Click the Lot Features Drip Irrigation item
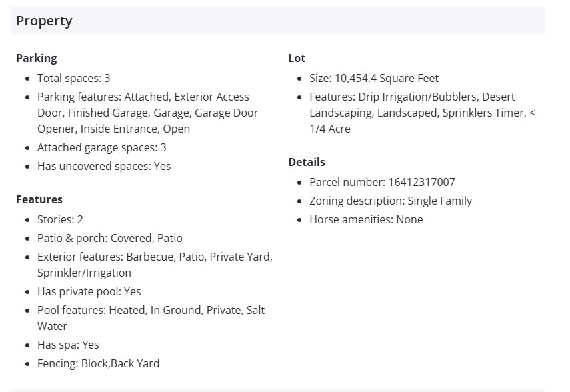This screenshot has width=570, height=392. pyautogui.click(x=422, y=113)
